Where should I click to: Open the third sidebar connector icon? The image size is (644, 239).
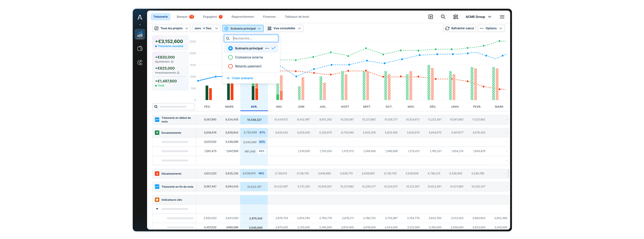[x=140, y=63]
